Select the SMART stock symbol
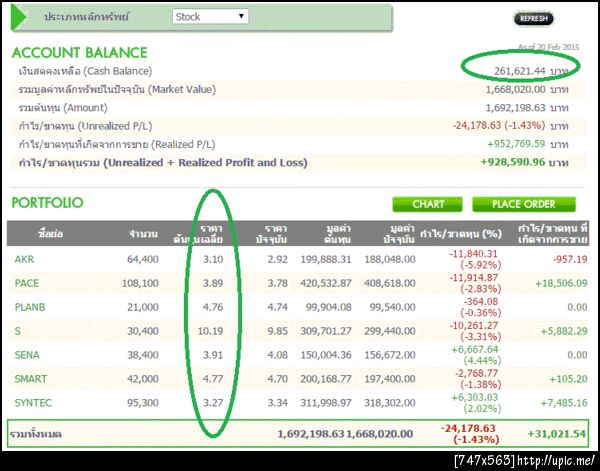This screenshot has height=471, width=600. (x=31, y=379)
